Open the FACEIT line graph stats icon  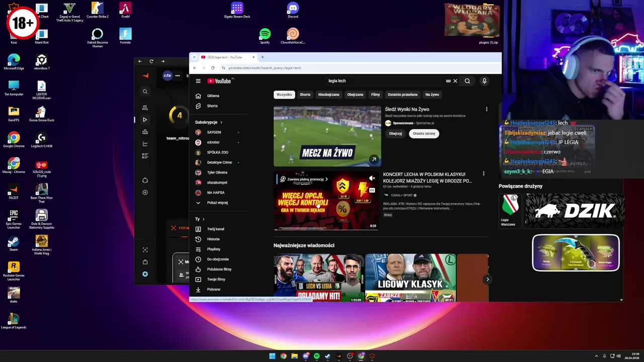pyautogui.click(x=145, y=144)
